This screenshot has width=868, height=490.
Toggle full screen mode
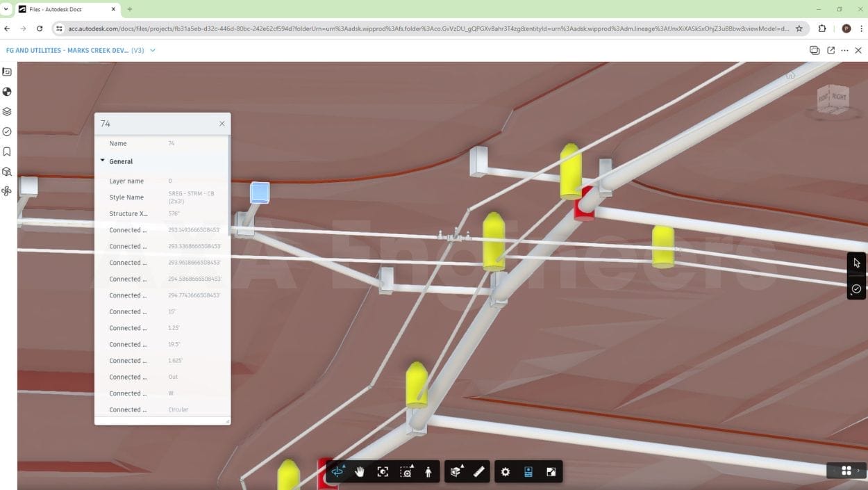point(551,472)
